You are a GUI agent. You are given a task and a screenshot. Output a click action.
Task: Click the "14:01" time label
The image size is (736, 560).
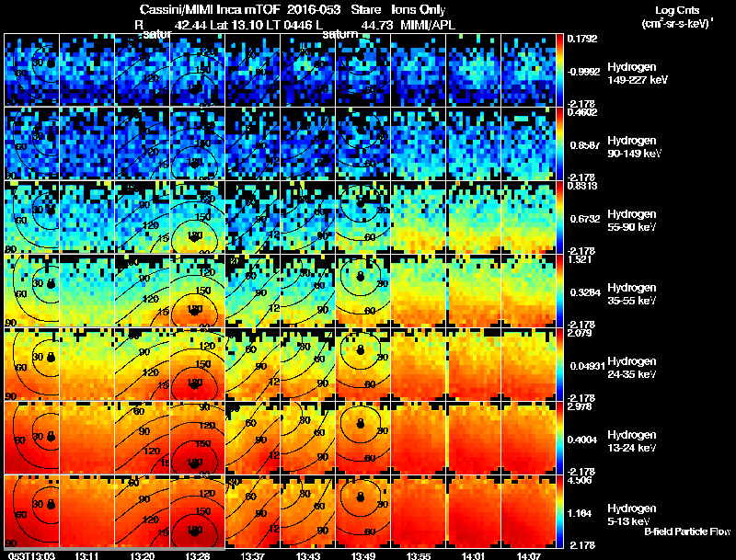coord(473,555)
